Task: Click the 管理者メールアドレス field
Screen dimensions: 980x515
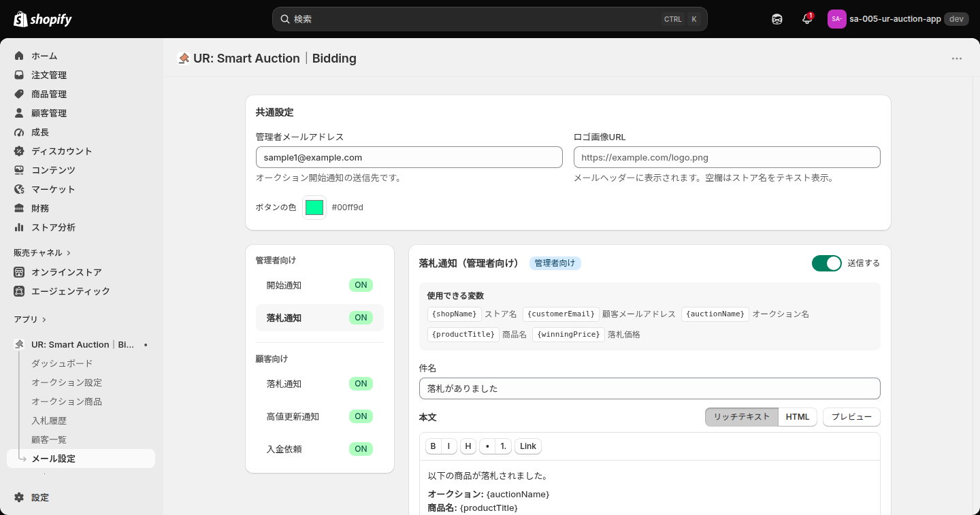Action: click(x=409, y=157)
